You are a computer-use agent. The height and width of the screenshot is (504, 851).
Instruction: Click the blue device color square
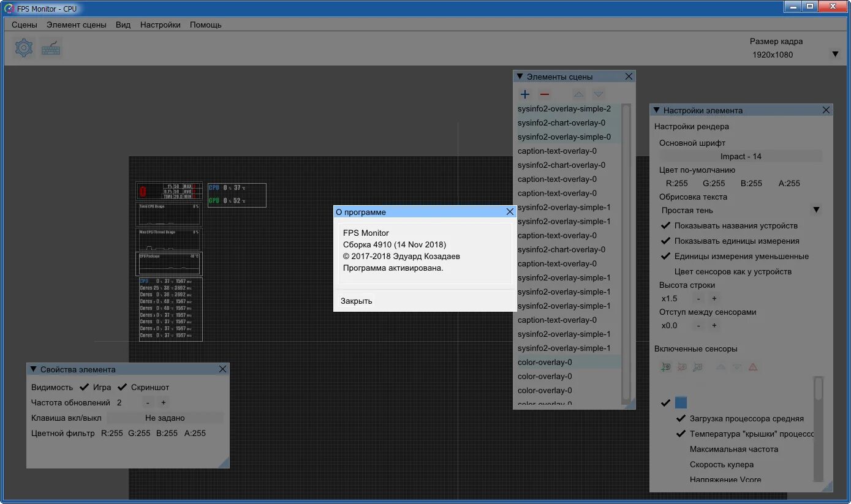click(x=681, y=402)
